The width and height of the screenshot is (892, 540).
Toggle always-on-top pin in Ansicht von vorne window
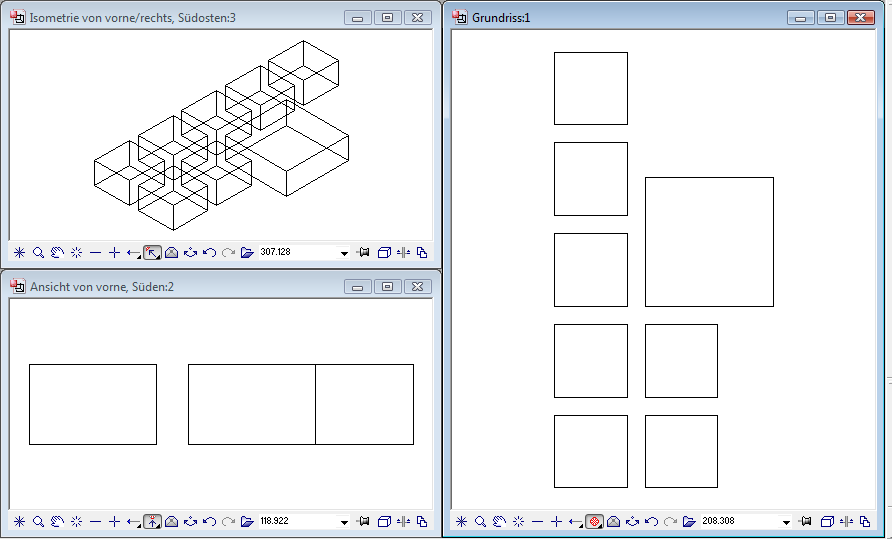pyautogui.click(x=364, y=521)
